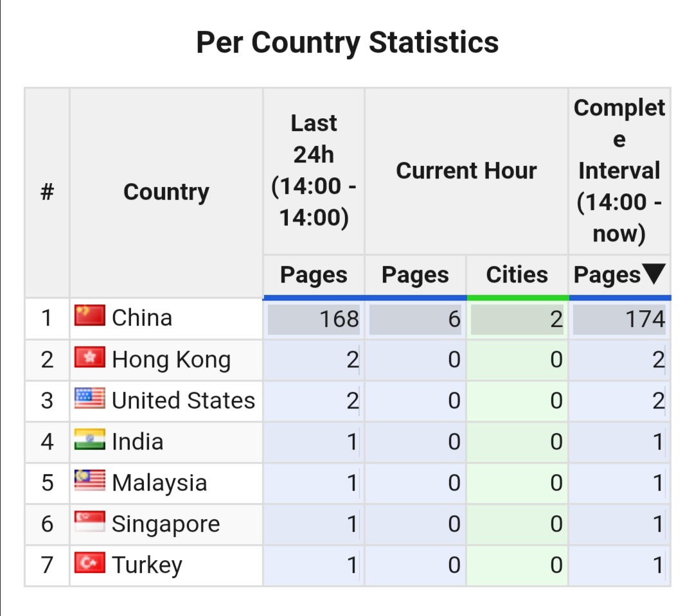Sort by Current Hour Pages column header
Screen dimensions: 694x616
coord(415,275)
